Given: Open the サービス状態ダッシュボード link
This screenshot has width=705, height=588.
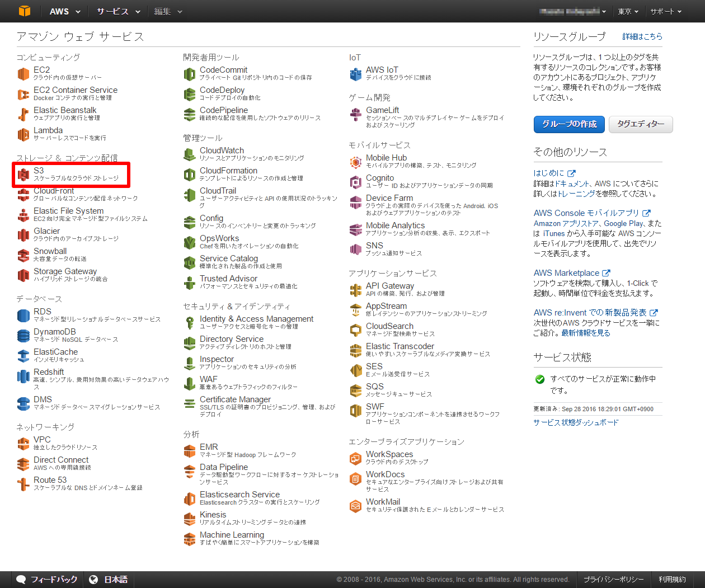Looking at the screenshot, I should tap(576, 422).
